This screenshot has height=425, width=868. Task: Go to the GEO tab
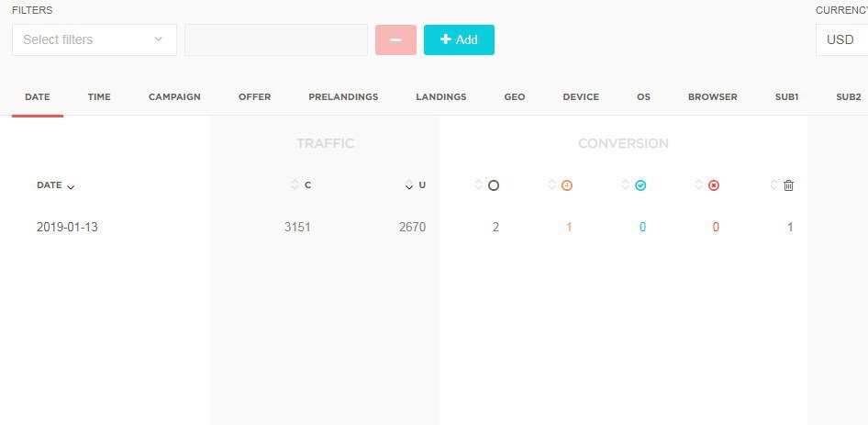click(x=514, y=97)
